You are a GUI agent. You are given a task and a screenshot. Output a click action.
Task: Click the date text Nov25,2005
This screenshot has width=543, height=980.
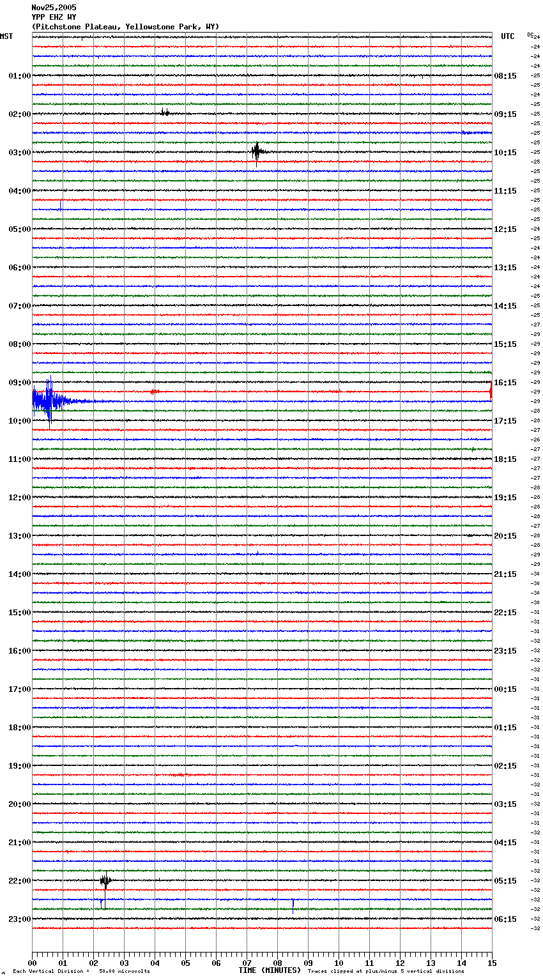coord(54,8)
